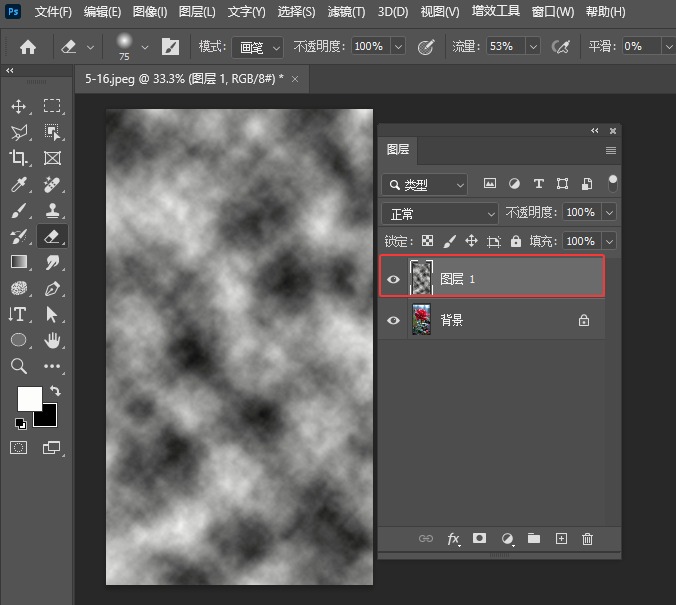Select the Vertical Type tool
Viewport: 676px width, 605px height.
point(18,314)
